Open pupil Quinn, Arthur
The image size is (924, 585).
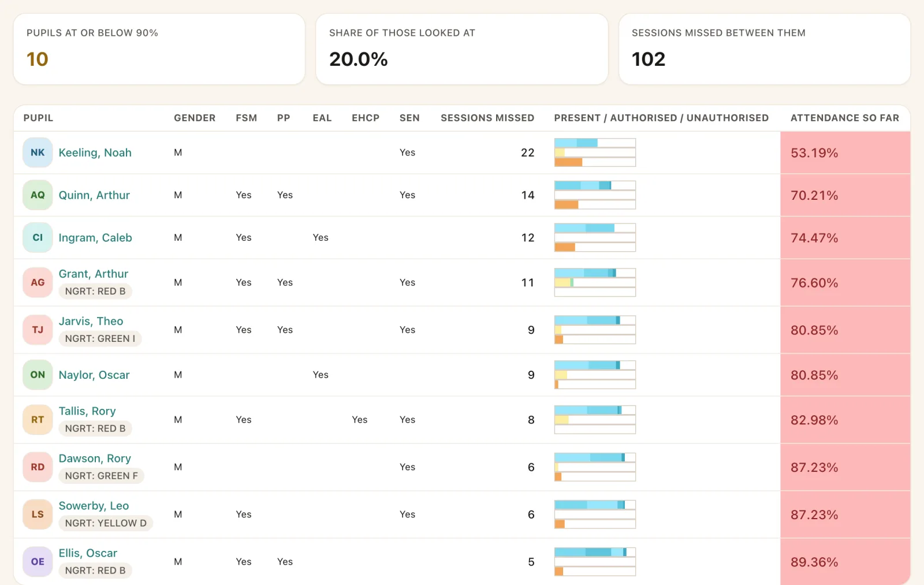click(94, 195)
